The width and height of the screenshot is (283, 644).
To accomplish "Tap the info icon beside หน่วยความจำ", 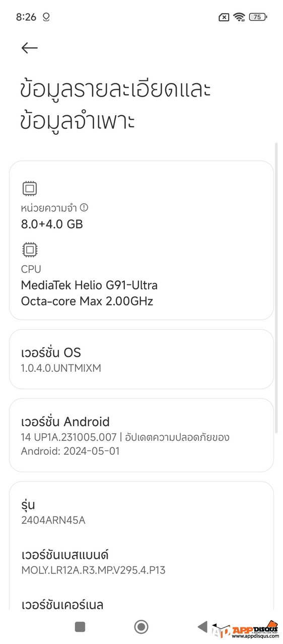I will 84,207.
